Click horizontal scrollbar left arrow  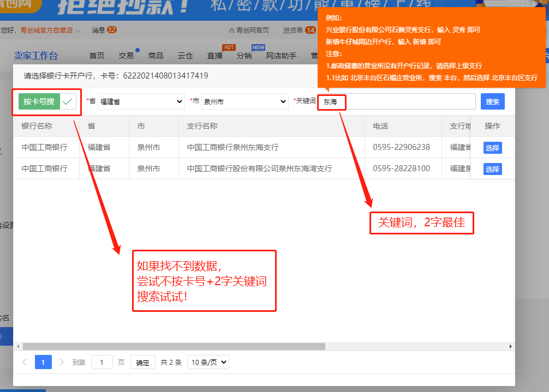pos(18,346)
